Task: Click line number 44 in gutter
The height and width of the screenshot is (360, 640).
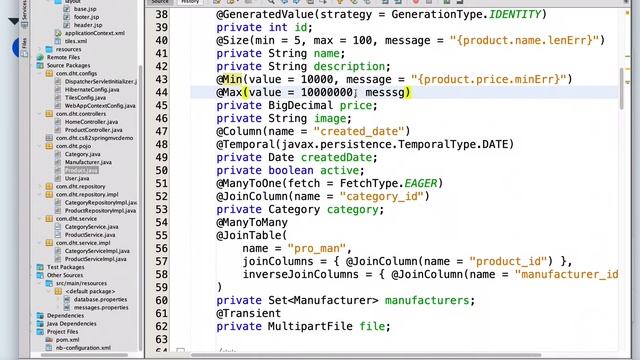Action: 162,93
